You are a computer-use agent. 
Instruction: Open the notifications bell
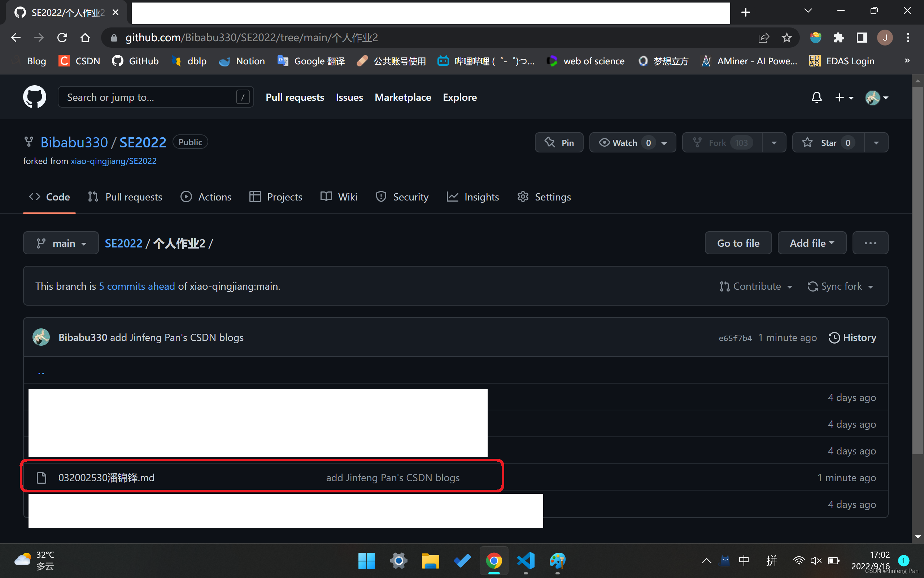point(816,98)
